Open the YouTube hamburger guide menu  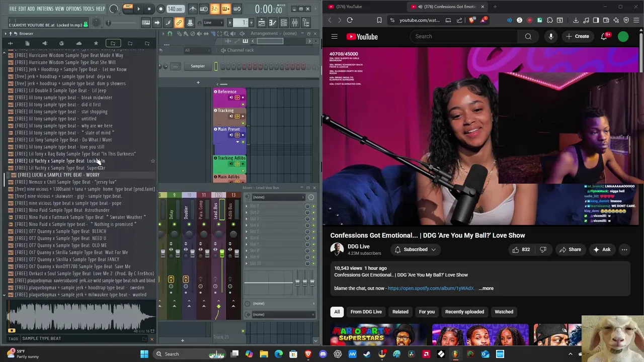coord(334,36)
